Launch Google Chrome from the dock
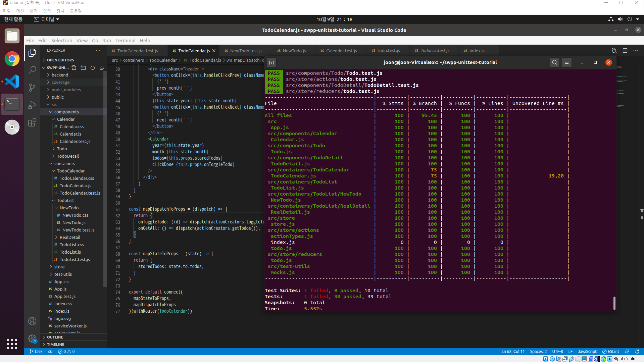Screen dimensions: 644x362 pyautogui.click(x=12, y=59)
